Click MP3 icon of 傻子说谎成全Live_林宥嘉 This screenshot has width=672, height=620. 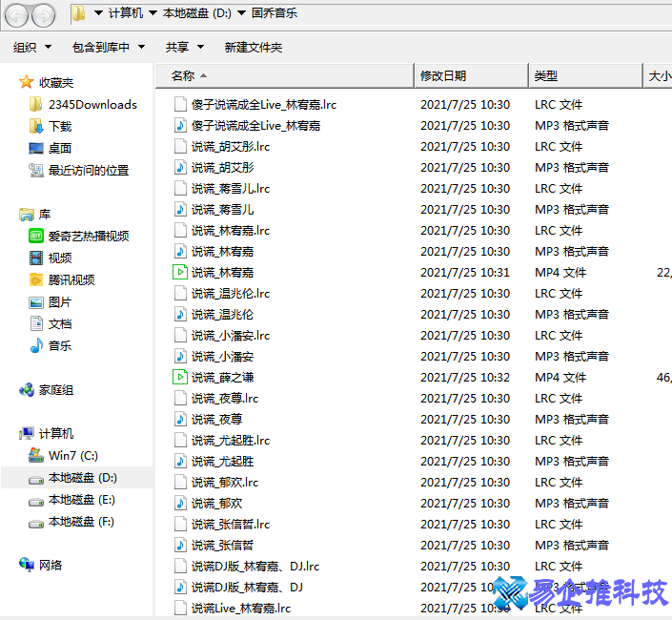point(180,126)
